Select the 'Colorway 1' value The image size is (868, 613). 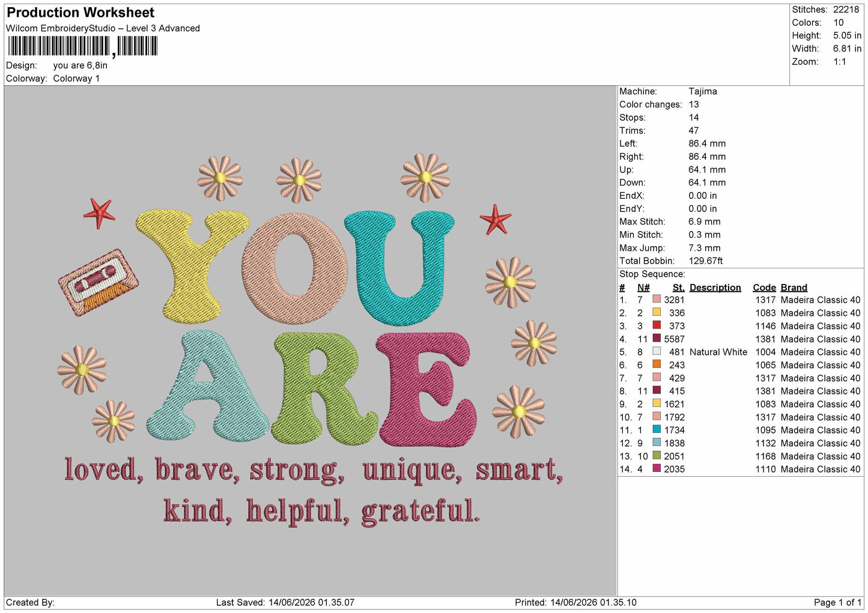[x=76, y=79]
